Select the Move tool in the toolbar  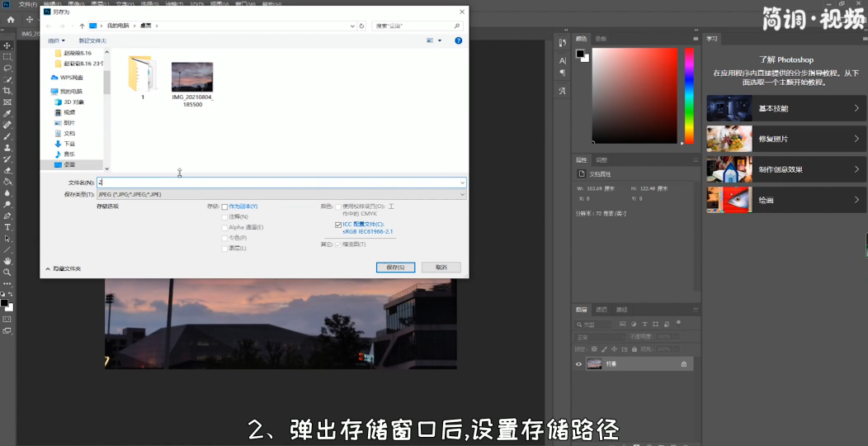[7, 45]
